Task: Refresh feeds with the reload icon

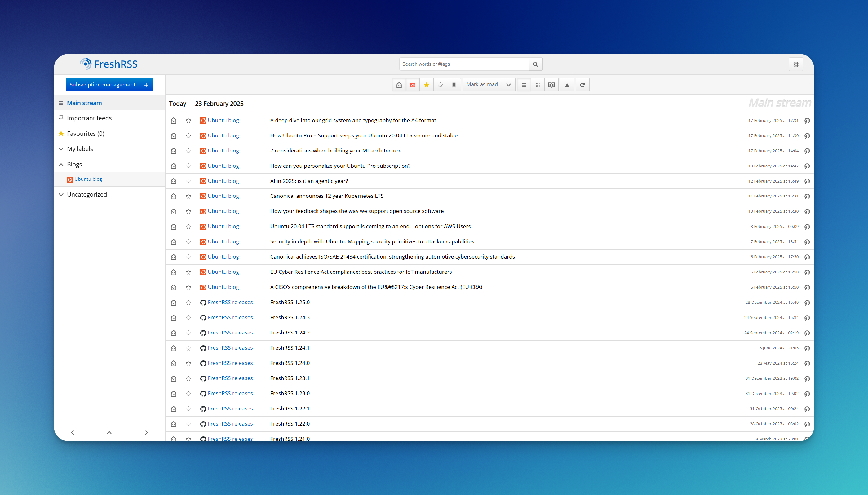Action: point(582,85)
